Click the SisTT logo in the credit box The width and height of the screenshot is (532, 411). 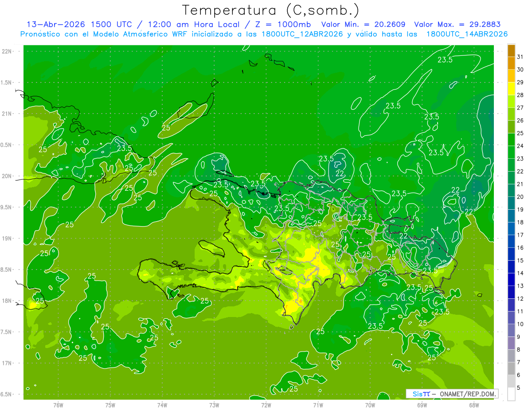pos(421,394)
